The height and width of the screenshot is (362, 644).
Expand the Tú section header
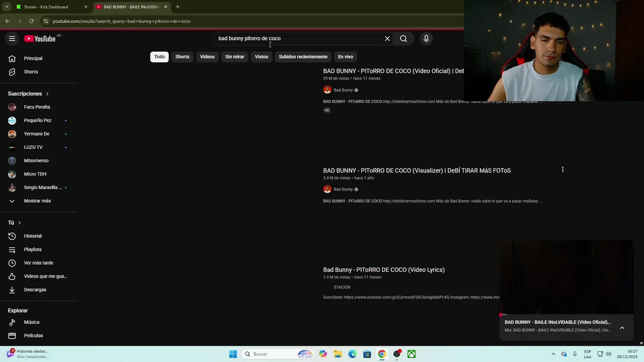tap(15, 223)
